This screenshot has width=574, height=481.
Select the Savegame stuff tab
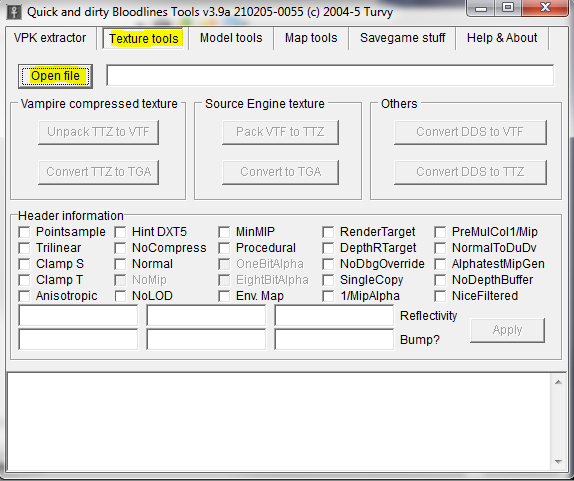pyautogui.click(x=402, y=38)
